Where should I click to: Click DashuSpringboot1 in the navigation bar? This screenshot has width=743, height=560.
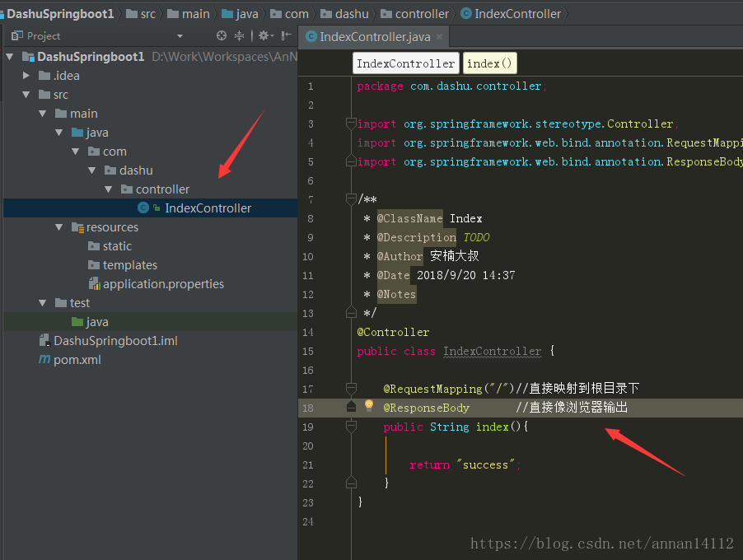(60, 14)
